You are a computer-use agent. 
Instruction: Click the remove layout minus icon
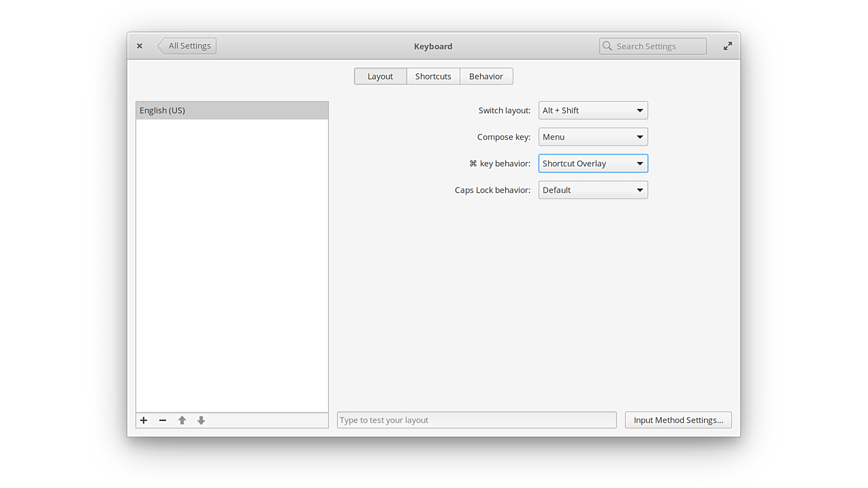pyautogui.click(x=163, y=421)
